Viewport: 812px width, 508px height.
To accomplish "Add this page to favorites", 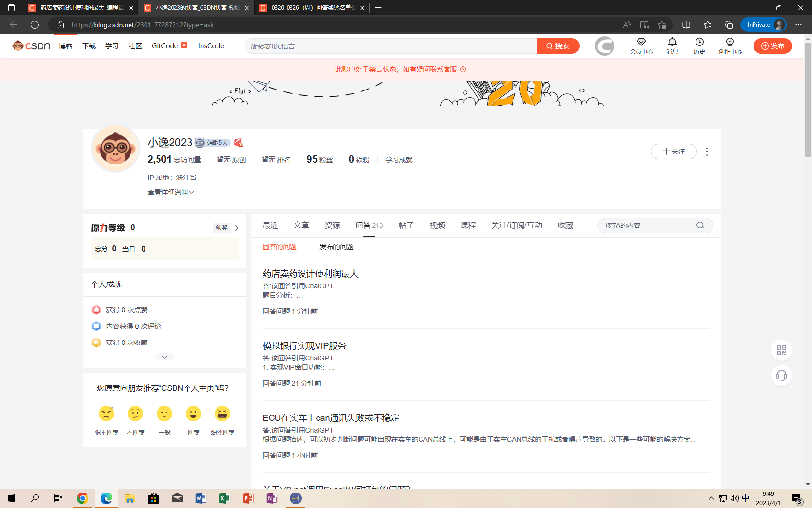I will [662, 25].
